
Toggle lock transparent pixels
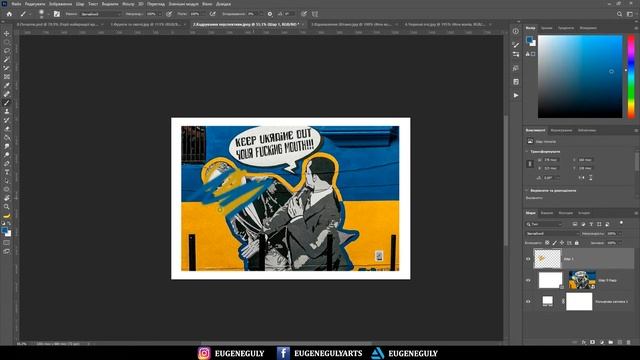tap(547, 243)
